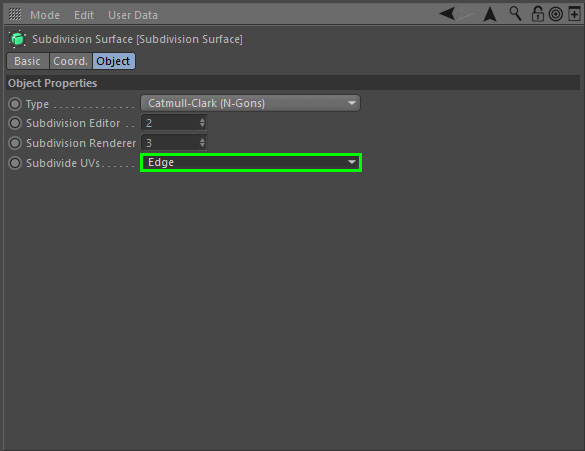Open the search magnifier icon

[x=515, y=14]
